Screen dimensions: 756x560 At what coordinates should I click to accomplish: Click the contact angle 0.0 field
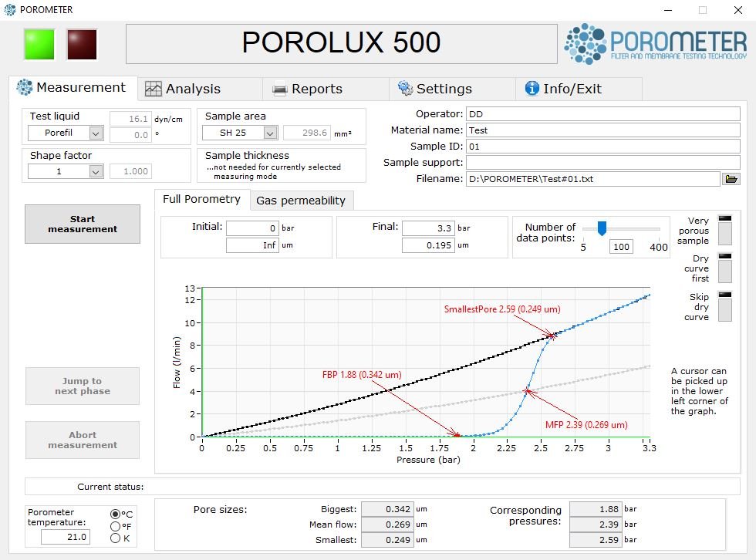130,135
